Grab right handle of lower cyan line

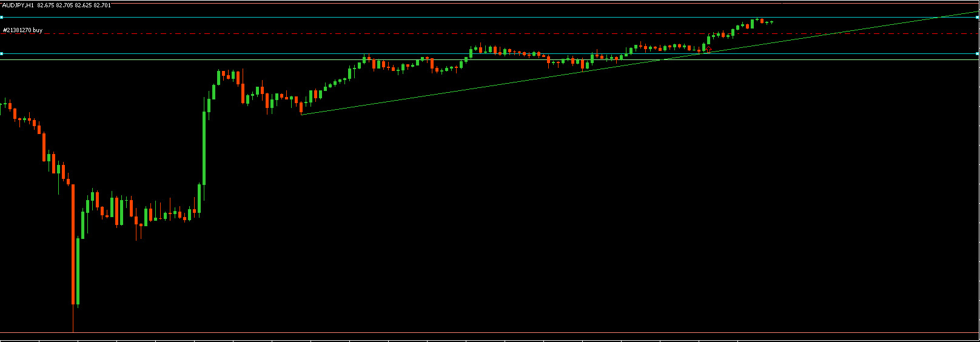[978, 54]
